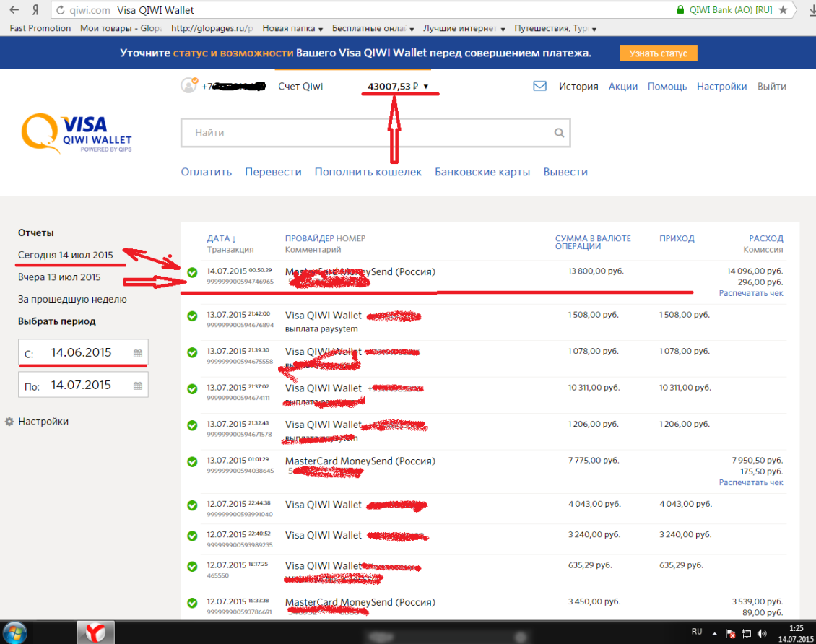
Task: Print receipt for the 14.07.2015 MoneySend payment
Action: [x=751, y=293]
